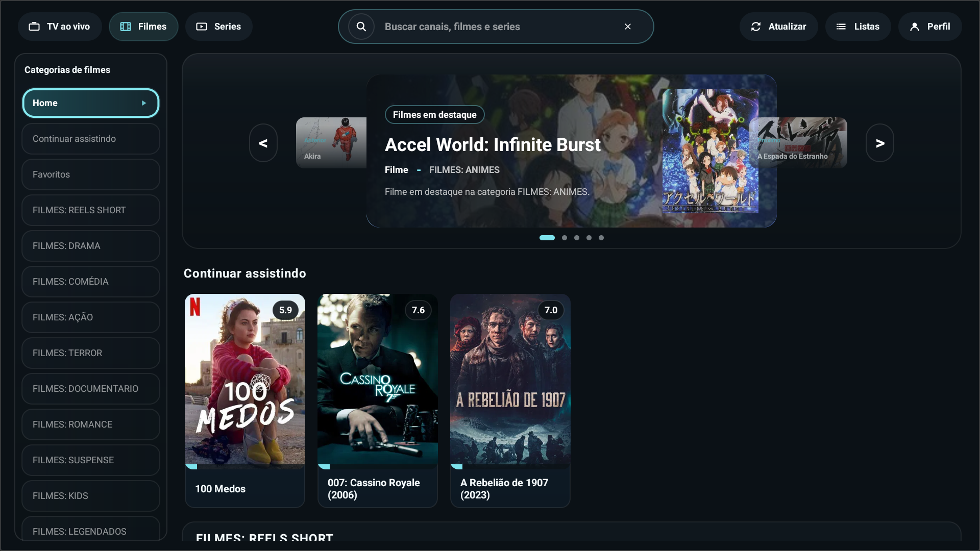Click the 5.9 rating badge
This screenshot has width=980, height=551.
click(286, 310)
